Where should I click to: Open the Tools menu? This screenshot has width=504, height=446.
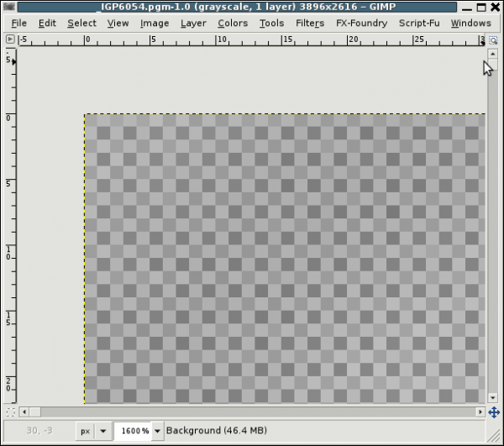click(x=271, y=24)
